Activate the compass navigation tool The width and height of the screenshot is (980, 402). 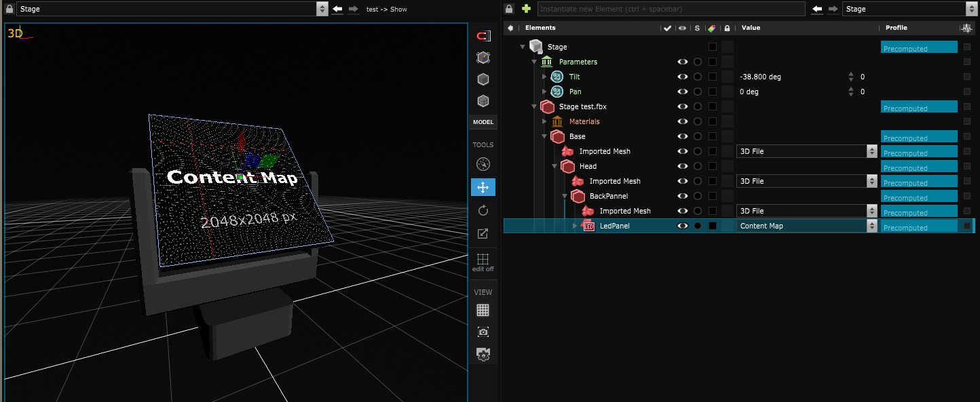point(483,164)
